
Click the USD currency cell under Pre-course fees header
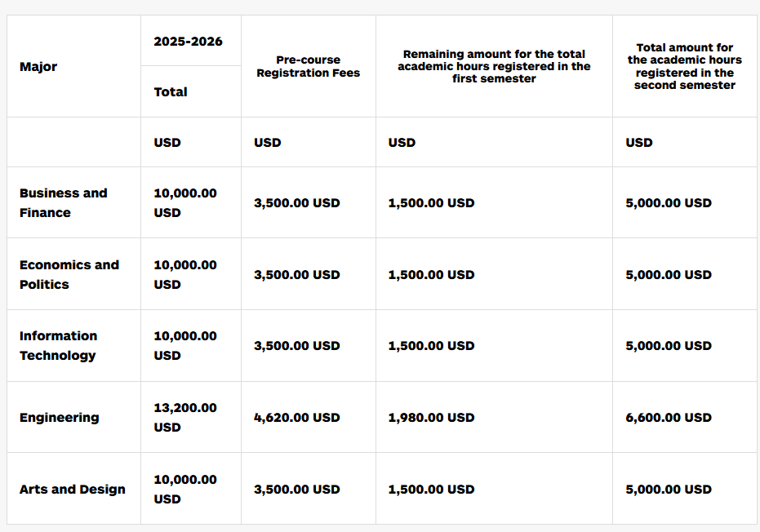(267, 143)
